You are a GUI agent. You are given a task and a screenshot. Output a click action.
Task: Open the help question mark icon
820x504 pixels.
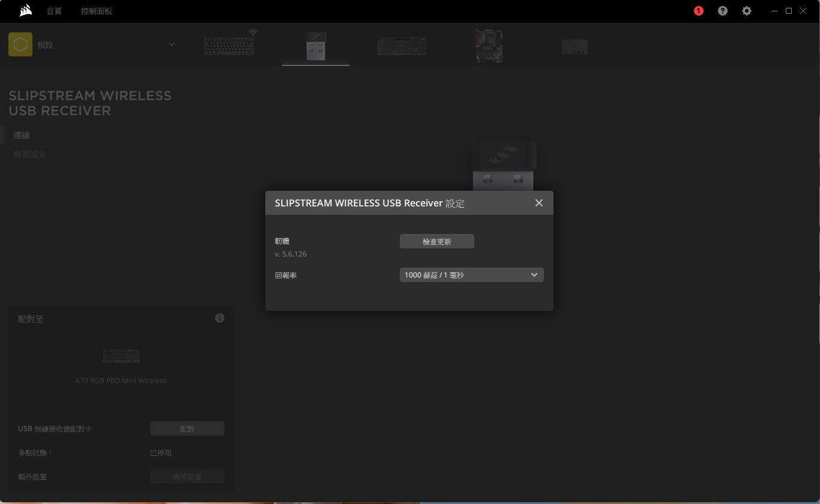(x=723, y=11)
